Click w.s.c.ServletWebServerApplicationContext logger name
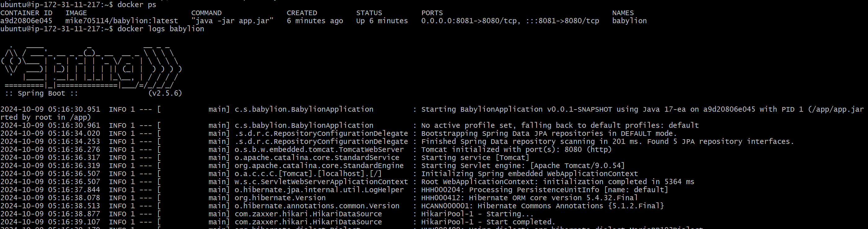The image size is (868, 229). click(x=321, y=182)
